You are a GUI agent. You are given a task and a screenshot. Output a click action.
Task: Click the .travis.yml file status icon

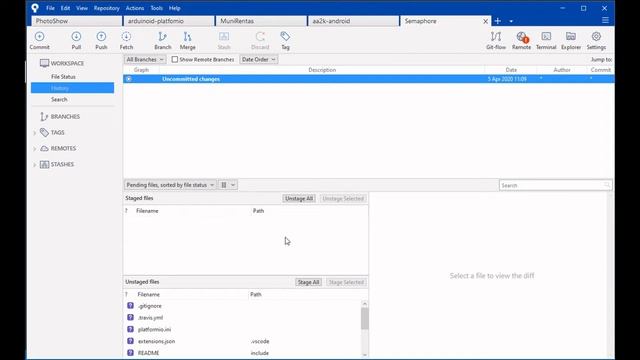point(130,317)
